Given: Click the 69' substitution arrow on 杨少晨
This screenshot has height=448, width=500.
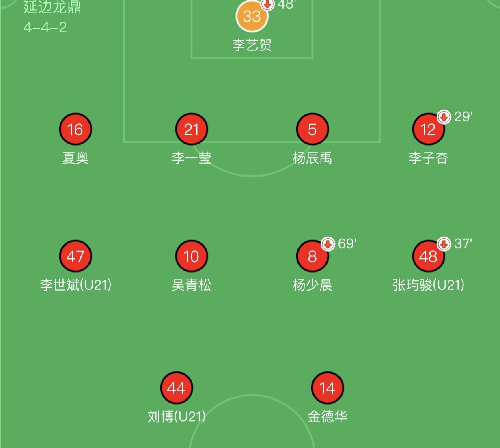Looking at the screenshot, I should (x=327, y=244).
